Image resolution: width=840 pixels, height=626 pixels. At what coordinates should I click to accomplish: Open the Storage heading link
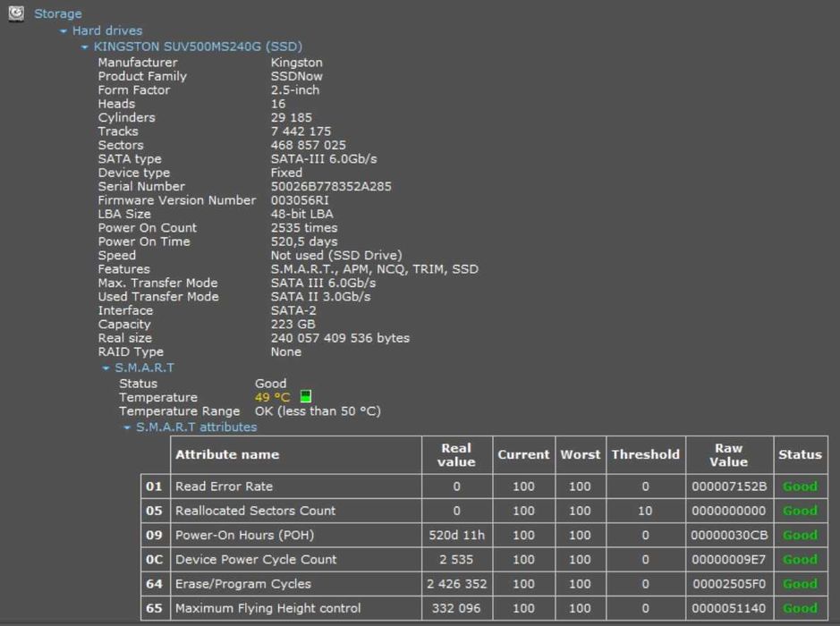click(58, 13)
